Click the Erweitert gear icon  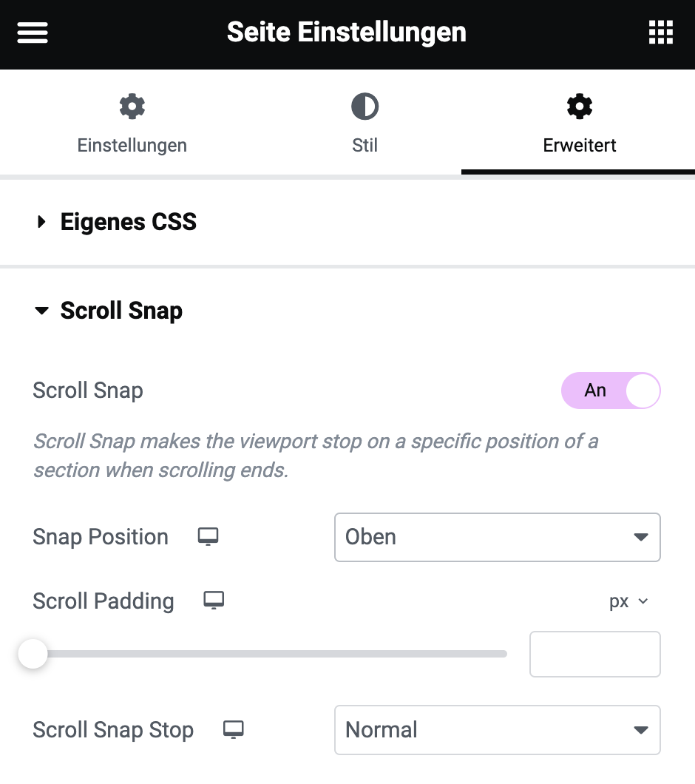(580, 106)
